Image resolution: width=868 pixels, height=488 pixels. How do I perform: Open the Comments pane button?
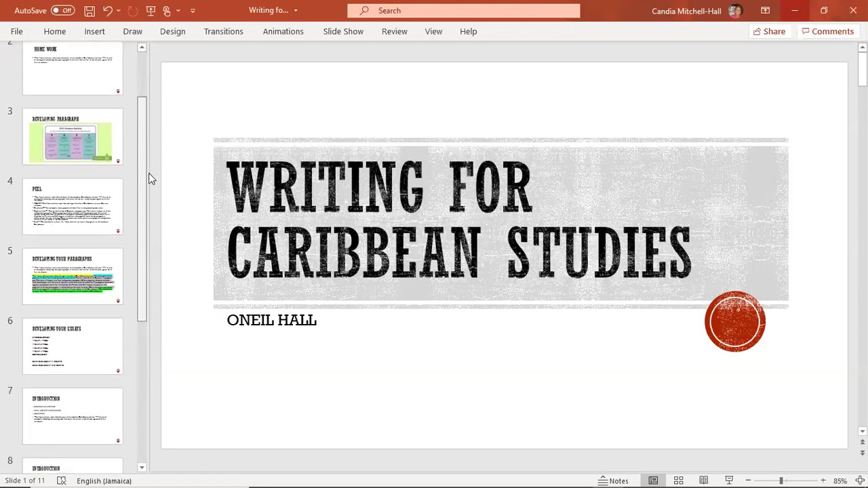827,31
